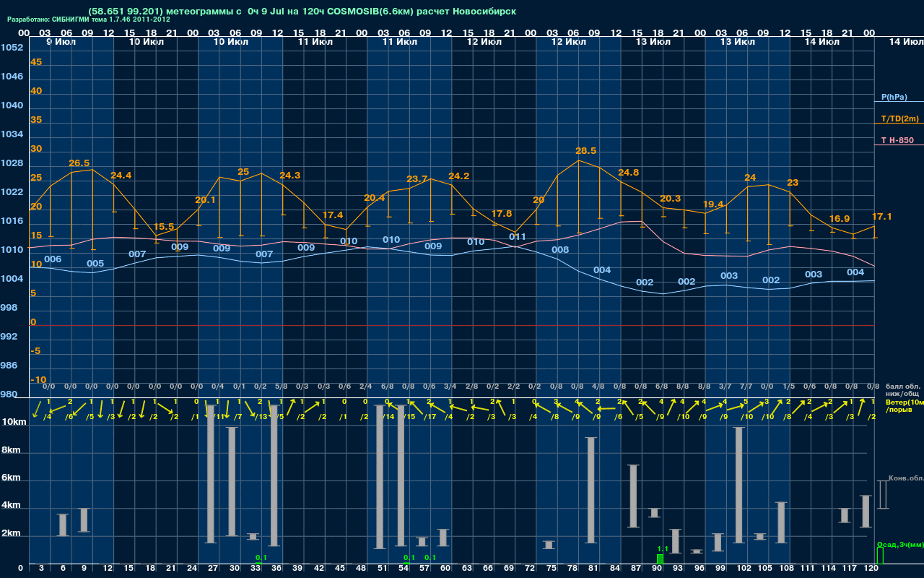Click the COSMOSIB Новосибирск meteogram title

tap(302, 12)
